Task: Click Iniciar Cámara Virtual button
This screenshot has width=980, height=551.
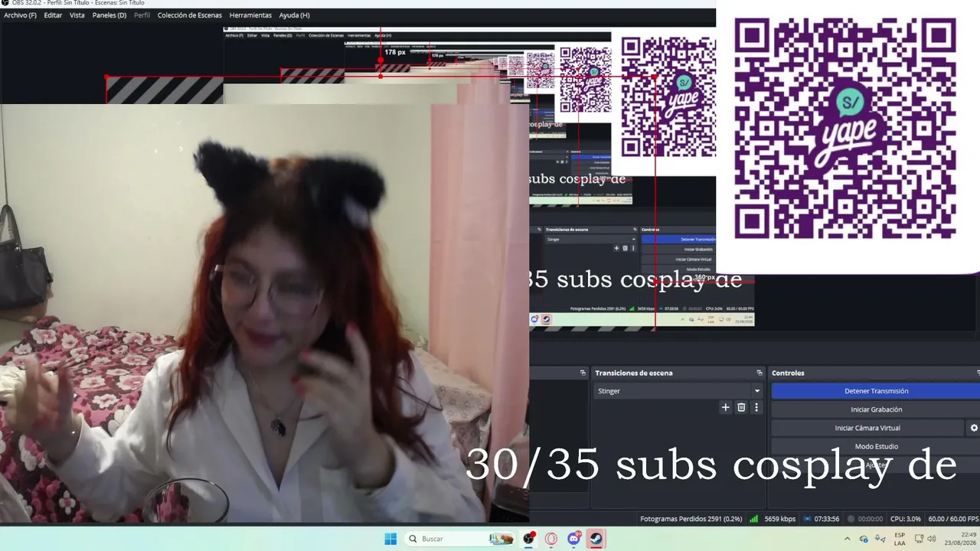Action: point(867,428)
